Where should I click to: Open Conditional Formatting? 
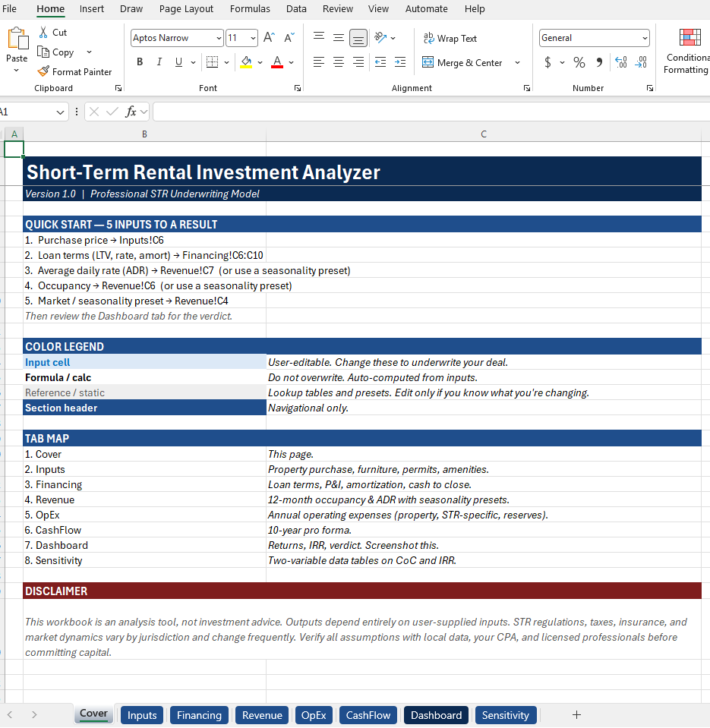(689, 51)
